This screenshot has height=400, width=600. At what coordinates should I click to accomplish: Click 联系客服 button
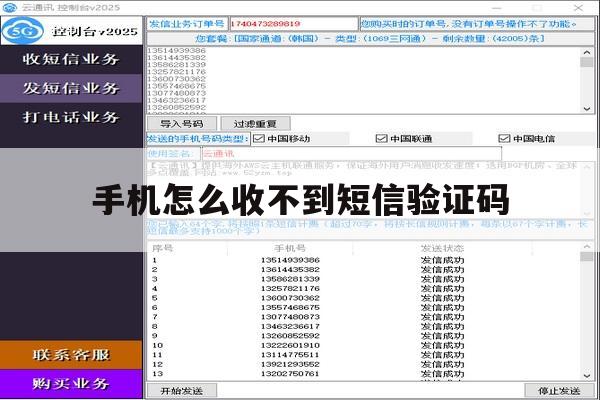(71, 355)
